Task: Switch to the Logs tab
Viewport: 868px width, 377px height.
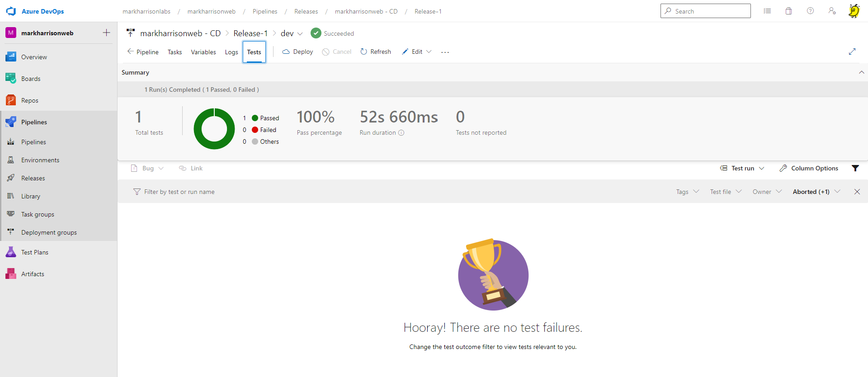Action: [231, 52]
